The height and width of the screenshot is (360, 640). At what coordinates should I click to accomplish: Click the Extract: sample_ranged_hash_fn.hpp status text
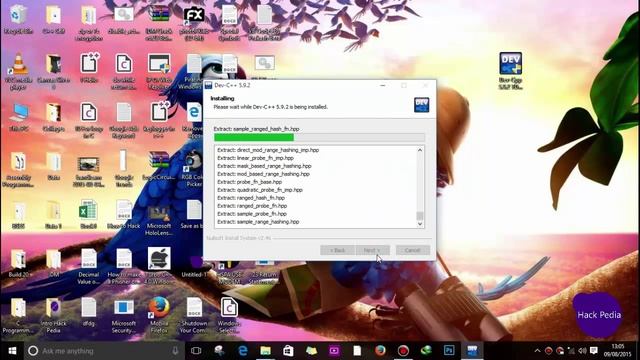[x=256, y=129]
